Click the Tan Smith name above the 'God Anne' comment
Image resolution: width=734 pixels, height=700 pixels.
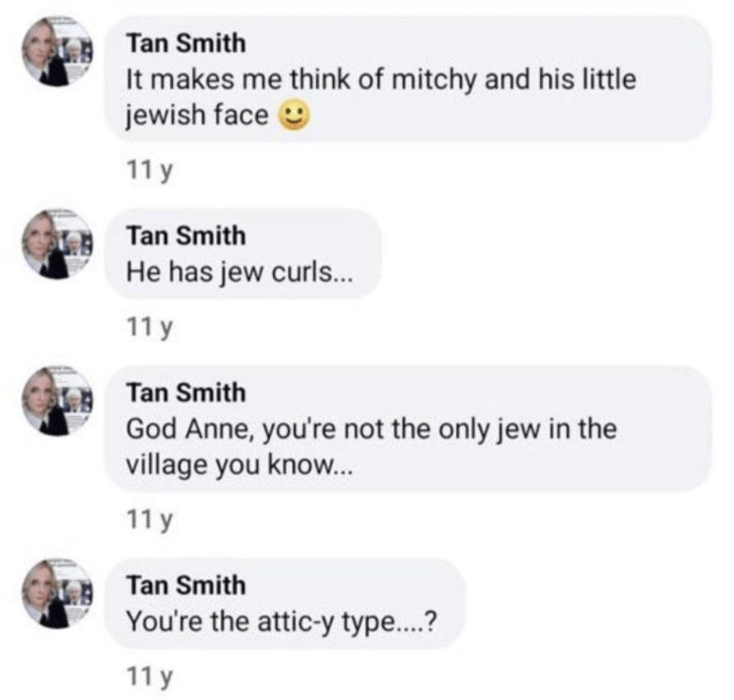click(185, 392)
